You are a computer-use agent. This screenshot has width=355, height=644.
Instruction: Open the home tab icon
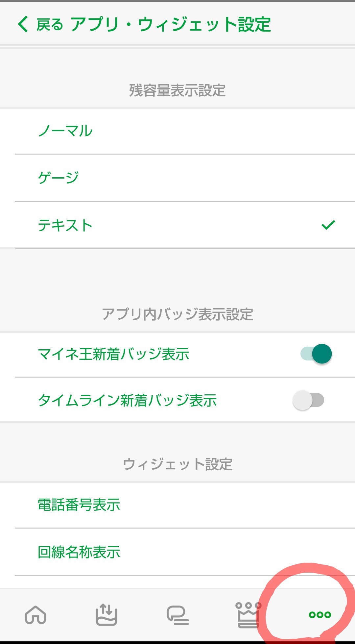click(x=35, y=614)
